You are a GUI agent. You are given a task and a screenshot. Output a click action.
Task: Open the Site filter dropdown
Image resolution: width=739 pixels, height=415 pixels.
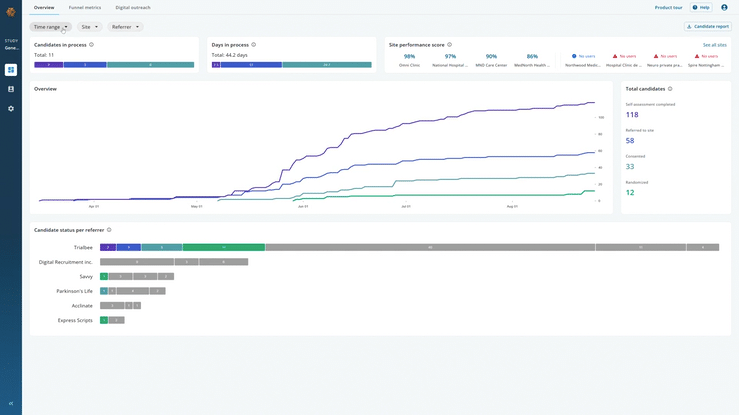point(90,27)
